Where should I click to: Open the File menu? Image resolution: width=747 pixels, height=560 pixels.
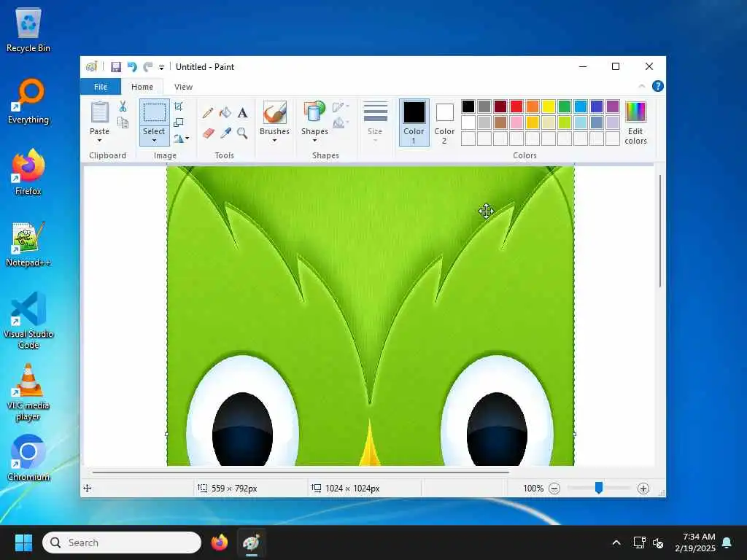click(101, 87)
